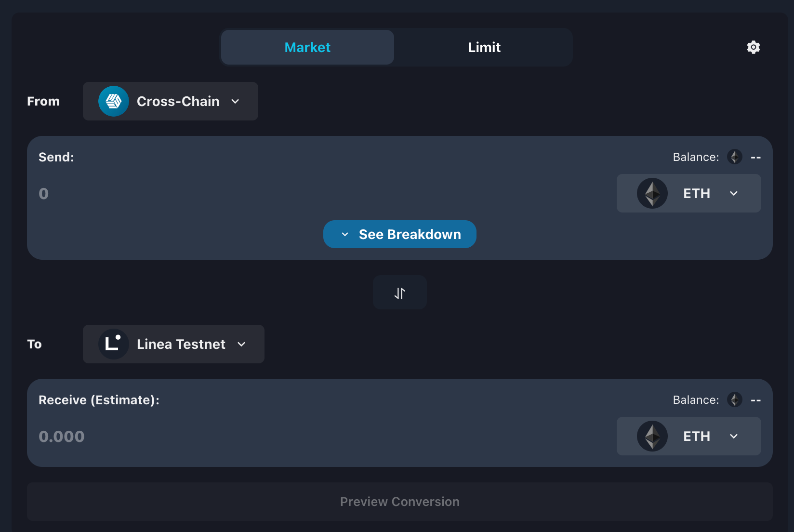The width and height of the screenshot is (794, 532).
Task: Click small ETH icon beside Receive balance
Action: [x=735, y=400]
